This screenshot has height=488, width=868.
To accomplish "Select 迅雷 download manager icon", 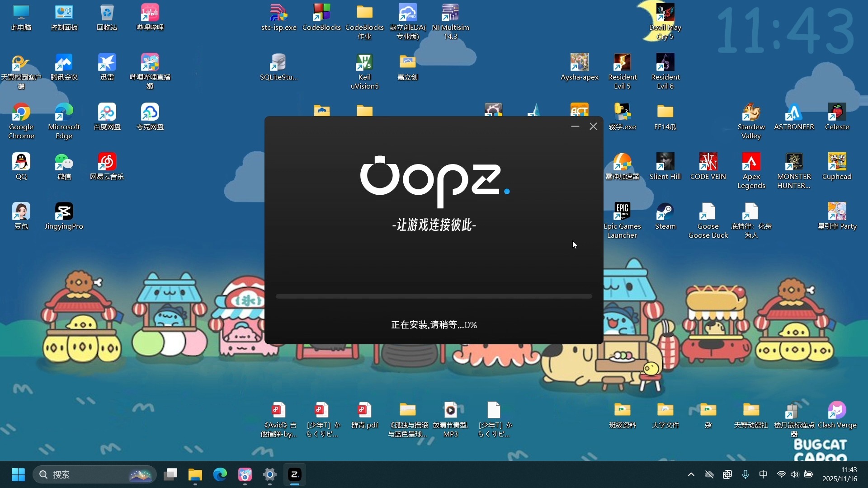I will click(107, 68).
